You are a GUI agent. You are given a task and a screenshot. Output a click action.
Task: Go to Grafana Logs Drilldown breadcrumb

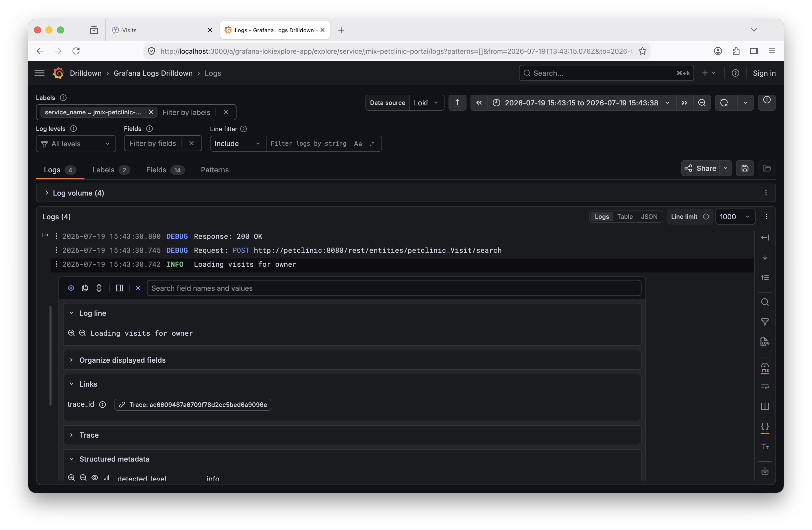(x=153, y=73)
